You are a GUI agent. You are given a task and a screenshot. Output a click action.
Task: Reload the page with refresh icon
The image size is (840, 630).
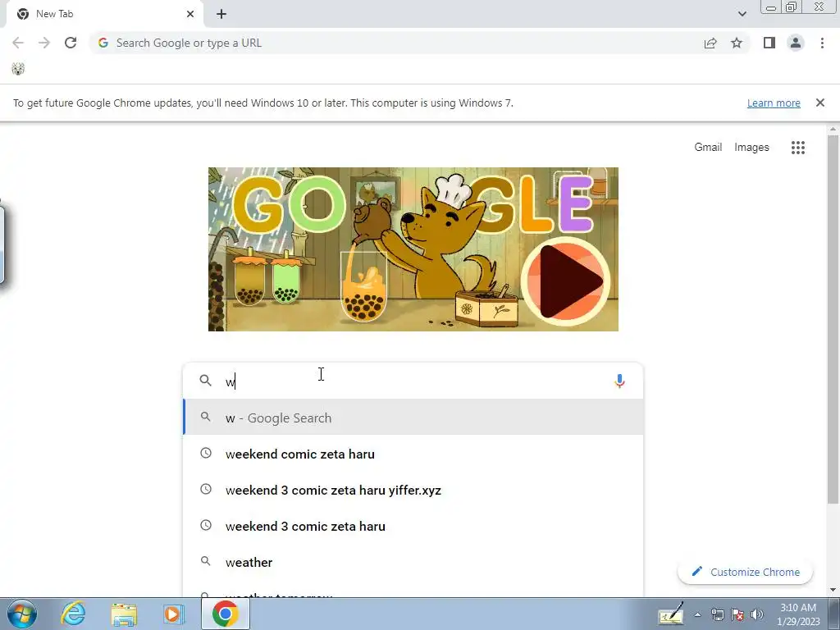71,43
